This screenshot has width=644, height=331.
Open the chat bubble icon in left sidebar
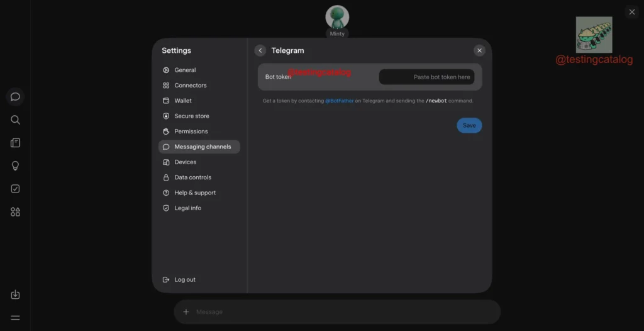click(x=15, y=97)
